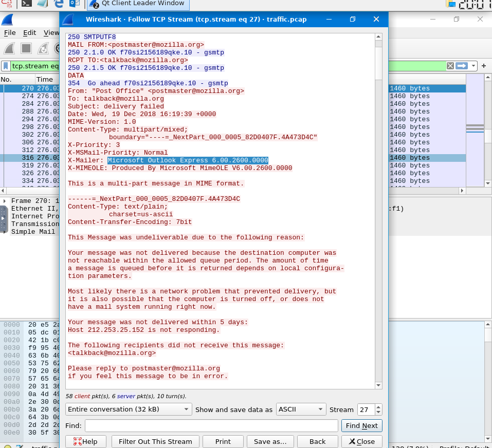
Task: Open the View menu in Wireshark
Action: pos(51,32)
